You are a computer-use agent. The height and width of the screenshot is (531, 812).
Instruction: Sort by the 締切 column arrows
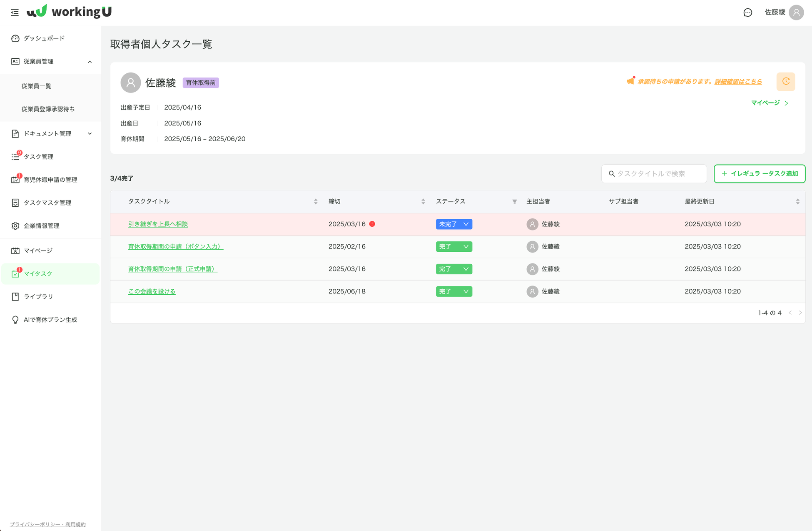click(x=423, y=202)
